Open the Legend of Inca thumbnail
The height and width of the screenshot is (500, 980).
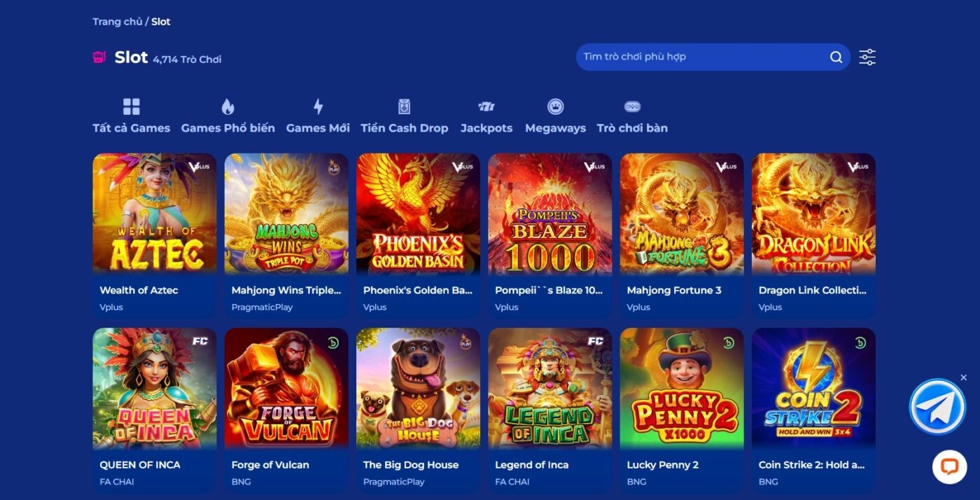pos(549,389)
